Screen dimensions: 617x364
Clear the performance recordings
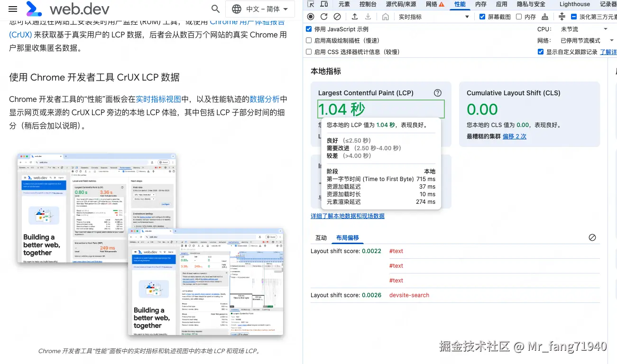(x=337, y=16)
